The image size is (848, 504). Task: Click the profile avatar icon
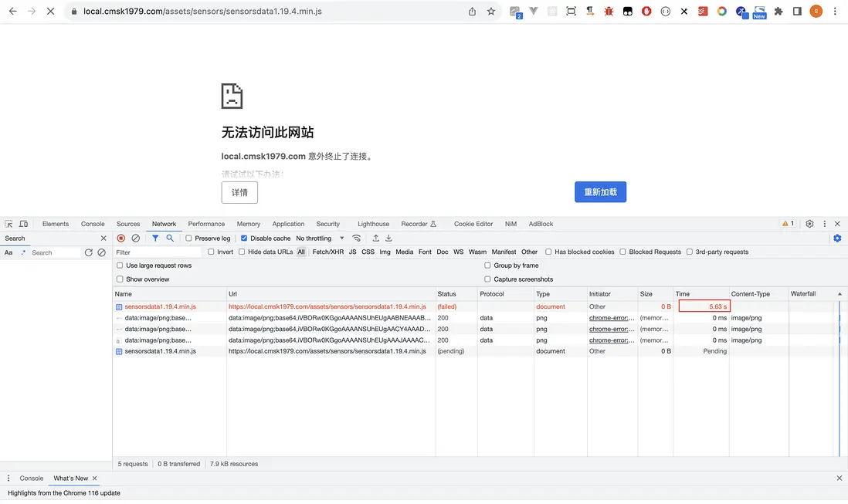click(x=816, y=12)
